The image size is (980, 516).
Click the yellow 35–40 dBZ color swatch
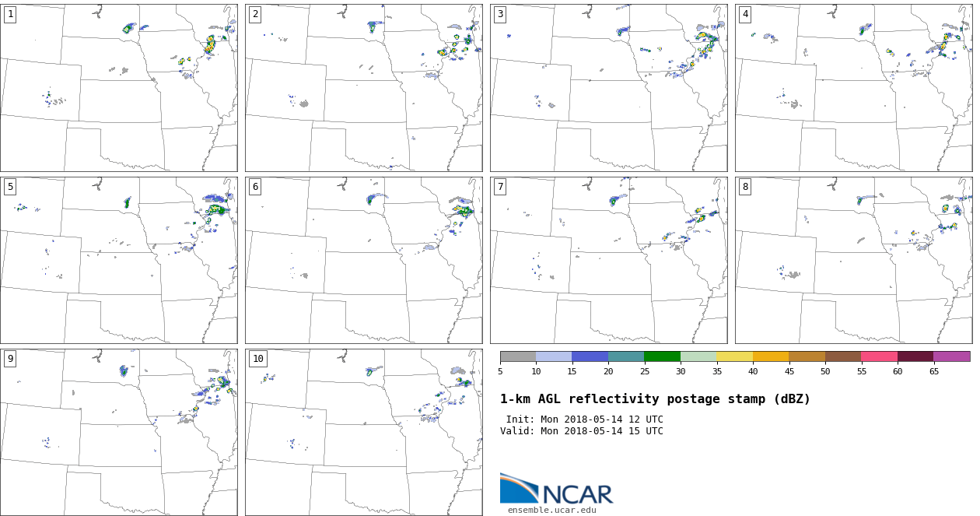734,356
